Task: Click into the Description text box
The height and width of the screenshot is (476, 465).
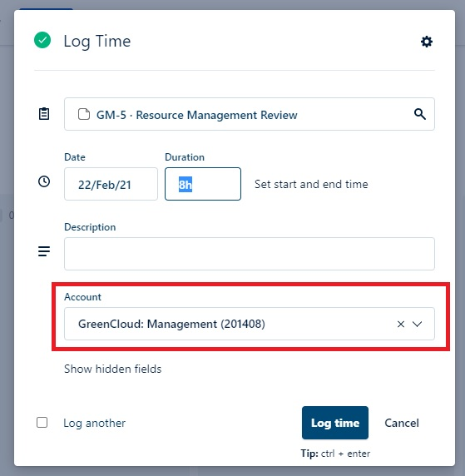Action: (x=250, y=254)
